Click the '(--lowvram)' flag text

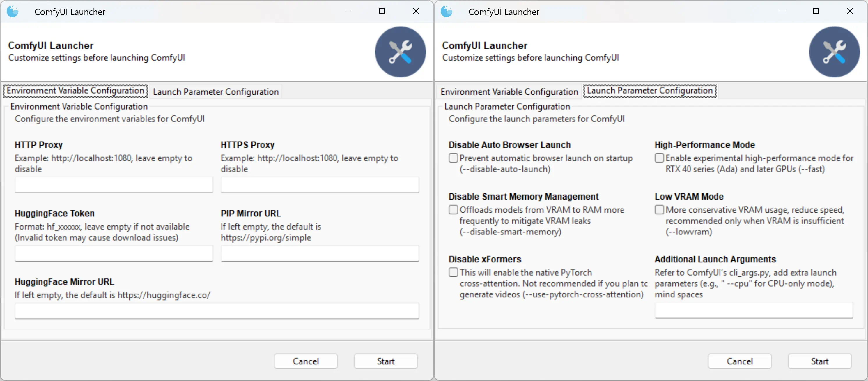point(689,232)
